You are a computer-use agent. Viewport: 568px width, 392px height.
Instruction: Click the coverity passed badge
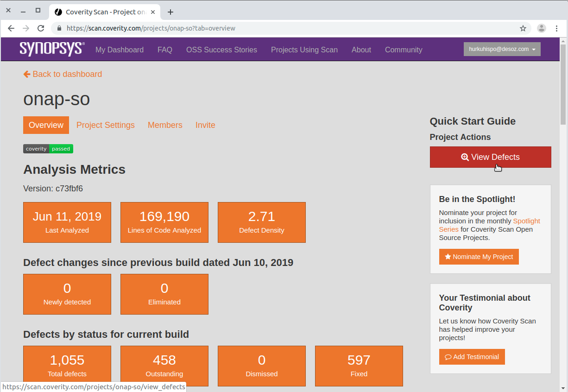(48, 149)
